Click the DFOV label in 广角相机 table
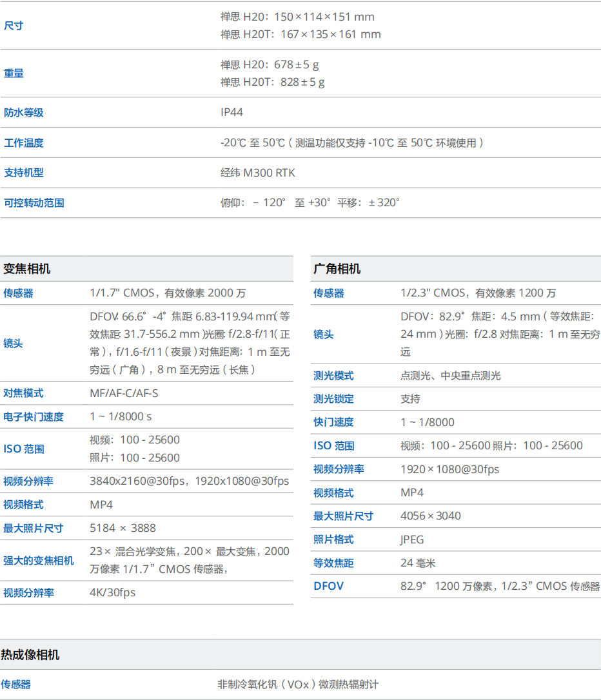The height and width of the screenshot is (700, 601). (328, 586)
